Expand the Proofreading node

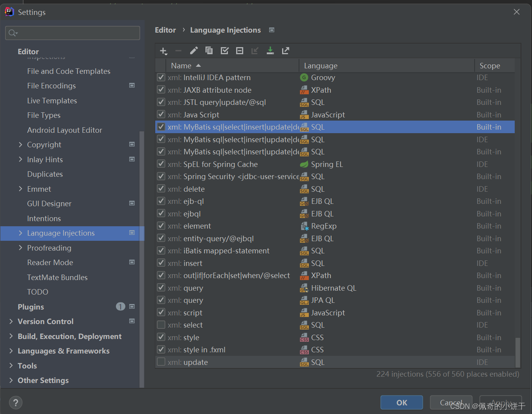[20, 247]
